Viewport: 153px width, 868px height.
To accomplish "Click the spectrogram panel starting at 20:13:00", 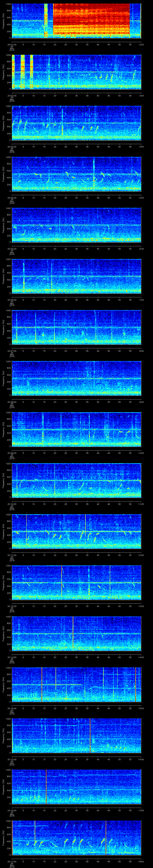I will click(x=76, y=634).
